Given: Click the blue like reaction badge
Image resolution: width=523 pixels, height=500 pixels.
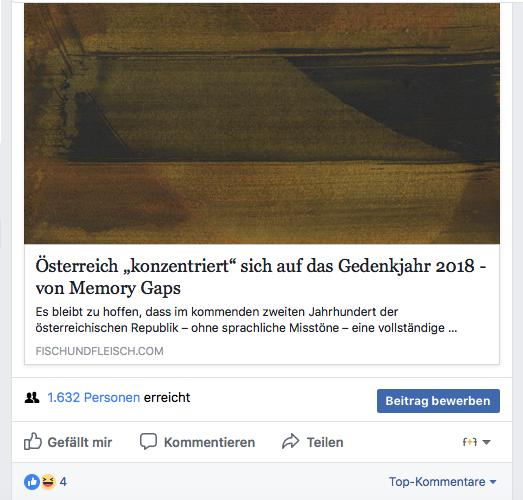Looking at the screenshot, I should point(32,482).
